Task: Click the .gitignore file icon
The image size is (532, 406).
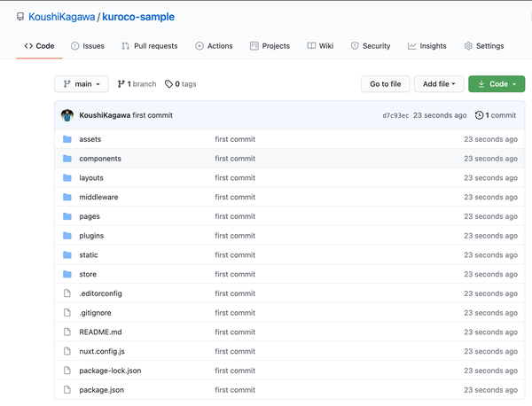Action: pos(67,313)
